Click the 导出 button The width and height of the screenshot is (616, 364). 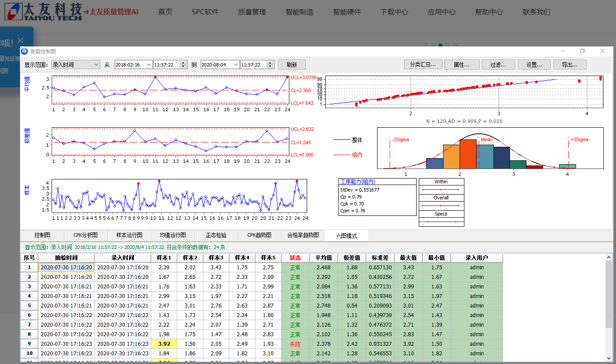tap(570, 65)
